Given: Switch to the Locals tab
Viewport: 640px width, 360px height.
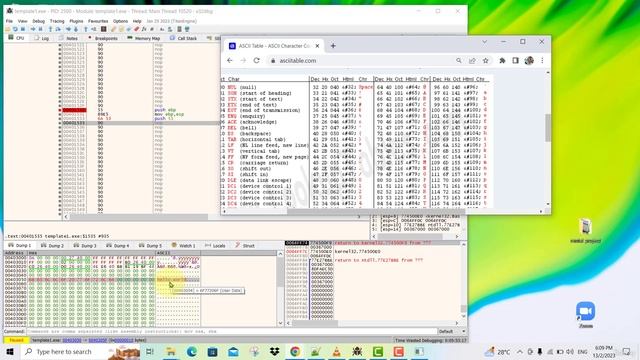Looking at the screenshot, I should coord(215,245).
